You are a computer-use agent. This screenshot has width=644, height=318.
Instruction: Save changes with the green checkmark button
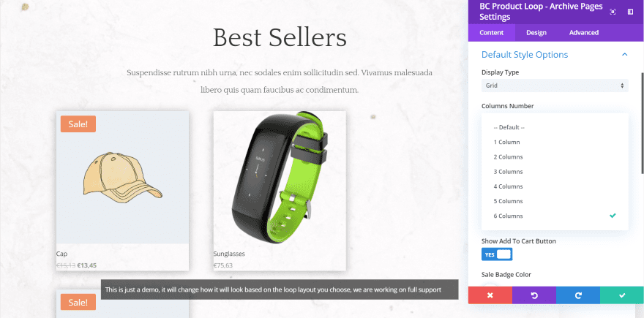point(622,295)
